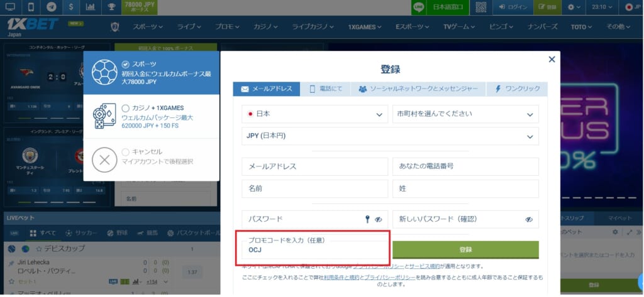Click the 登録 button in top bar
The height and width of the screenshot is (297, 644).
pos(548,7)
